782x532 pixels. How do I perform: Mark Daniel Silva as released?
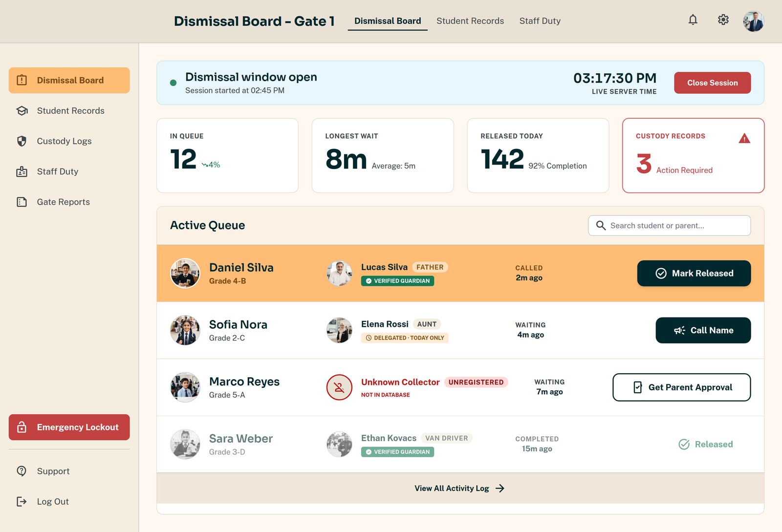pos(694,273)
